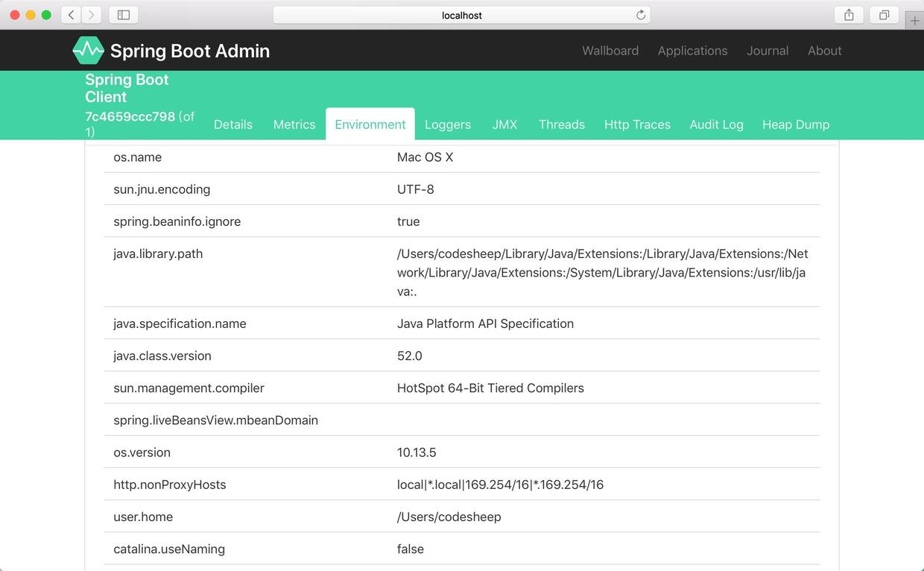Switch to the Heap Dump tab
The image size is (924, 571).
pos(796,124)
